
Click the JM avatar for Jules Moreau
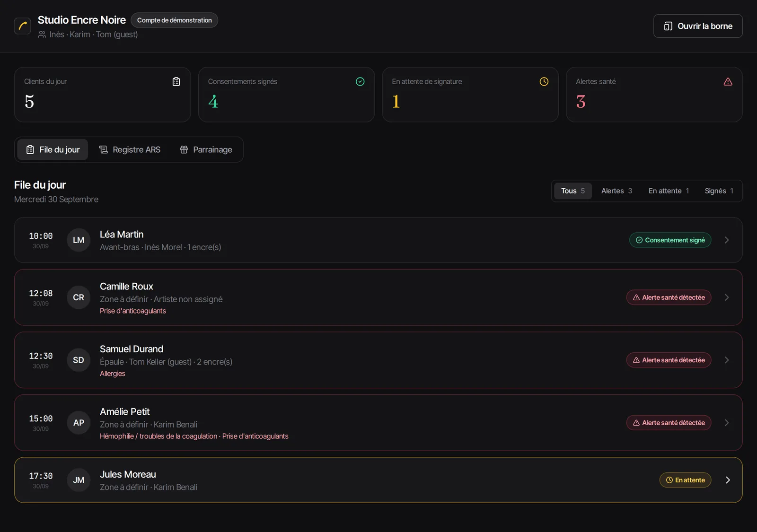(x=79, y=480)
